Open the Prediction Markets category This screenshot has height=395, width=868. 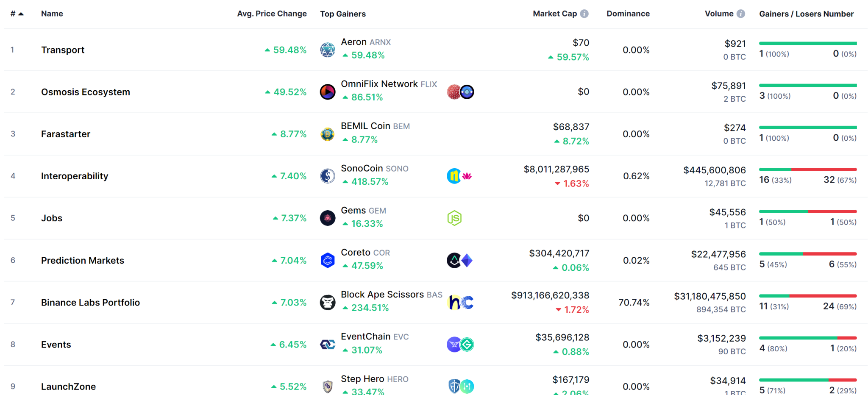pos(83,261)
